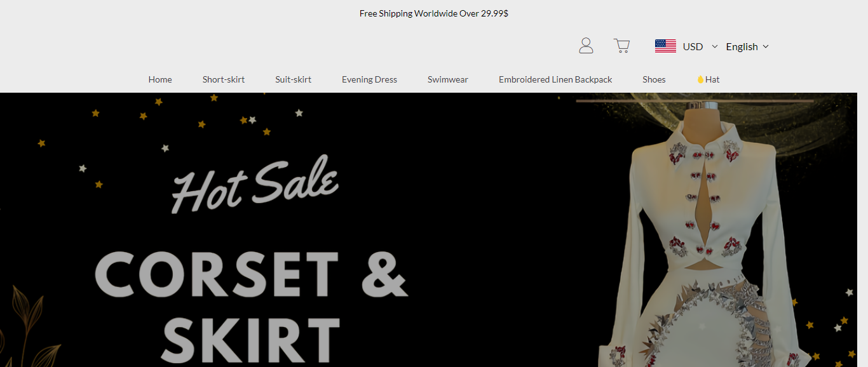Select the Swimwear menu item
The width and height of the screenshot is (868, 367).
pos(448,79)
